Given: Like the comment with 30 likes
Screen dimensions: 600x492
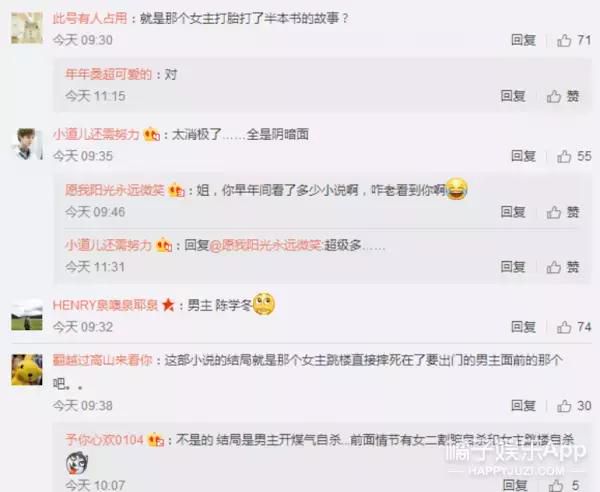Looking at the screenshot, I should coord(574,406).
